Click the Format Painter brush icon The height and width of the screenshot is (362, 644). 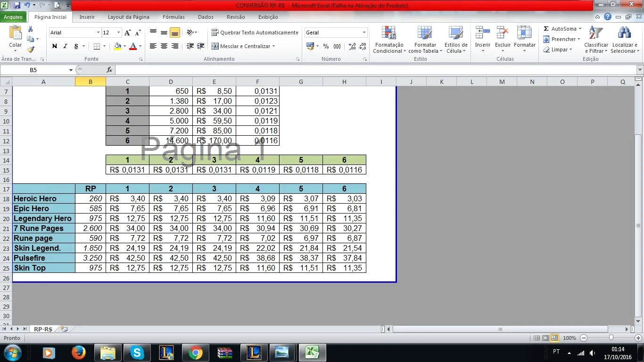[x=30, y=49]
